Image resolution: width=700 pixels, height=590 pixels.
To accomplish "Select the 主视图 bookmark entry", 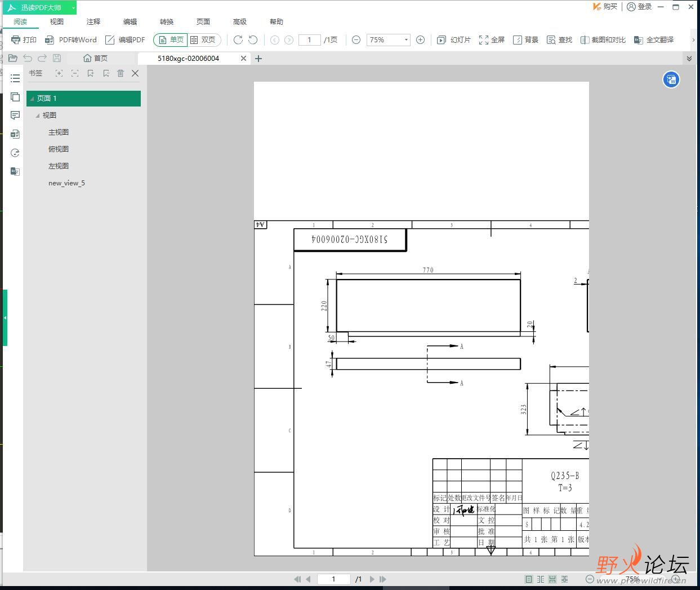I will pos(59,132).
